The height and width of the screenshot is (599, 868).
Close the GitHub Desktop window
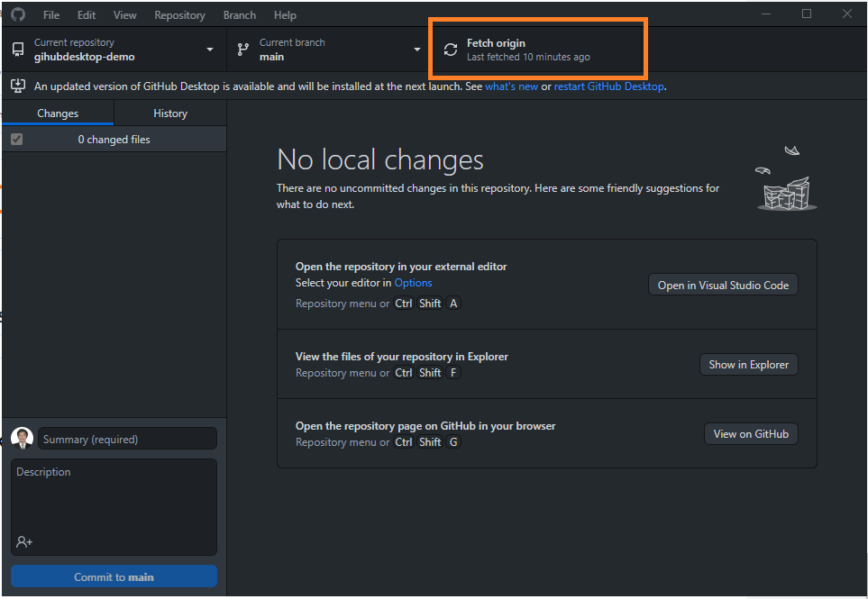tap(847, 14)
